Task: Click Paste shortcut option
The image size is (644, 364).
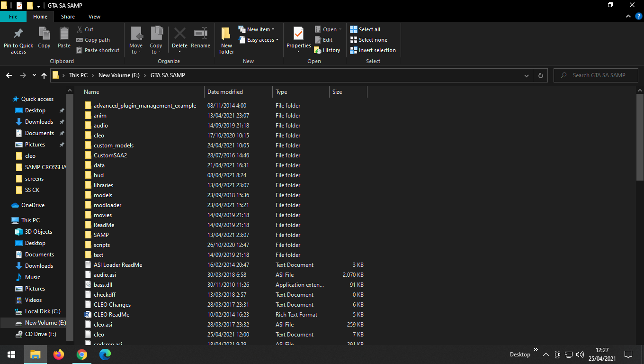Action: pyautogui.click(x=98, y=50)
